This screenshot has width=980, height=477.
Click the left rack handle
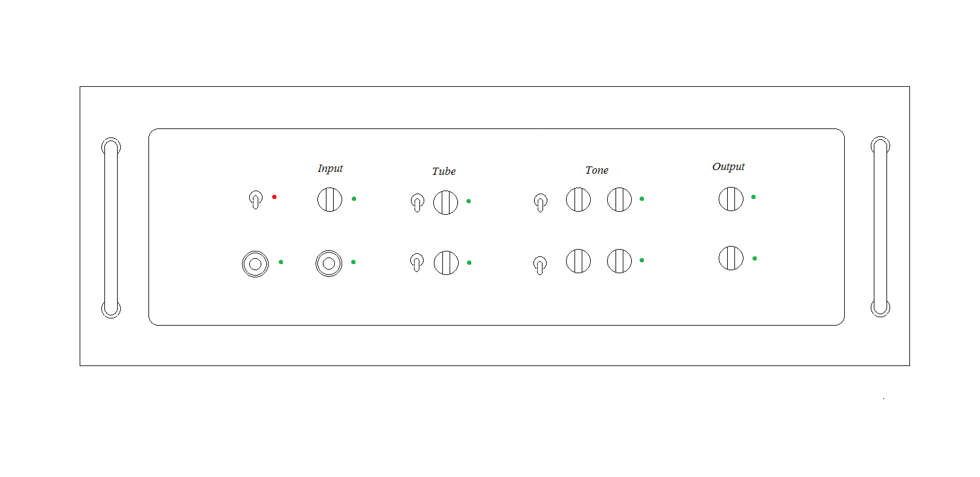(111, 228)
